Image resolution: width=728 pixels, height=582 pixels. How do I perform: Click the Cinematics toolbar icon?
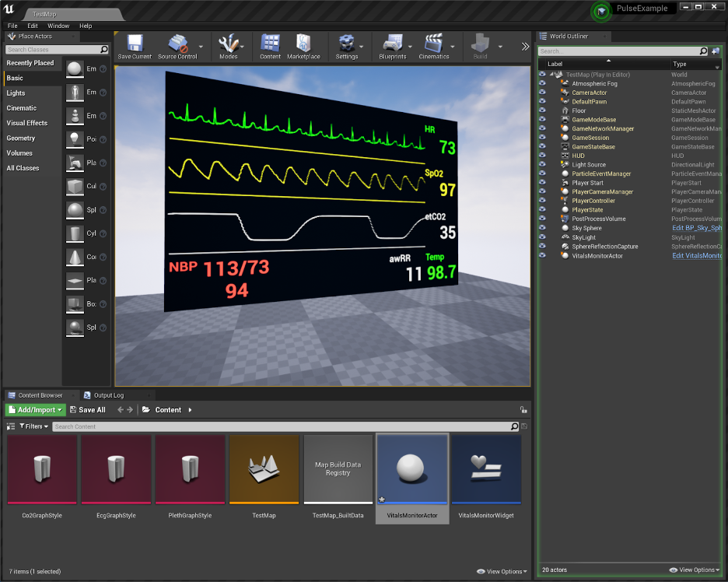[434, 44]
